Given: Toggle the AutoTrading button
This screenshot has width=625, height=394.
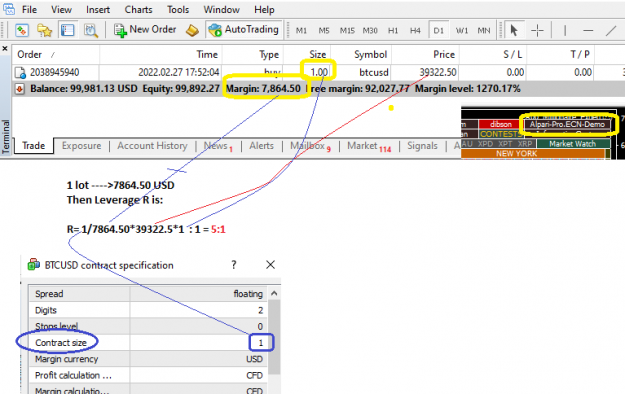Looking at the screenshot, I should coord(244,30).
